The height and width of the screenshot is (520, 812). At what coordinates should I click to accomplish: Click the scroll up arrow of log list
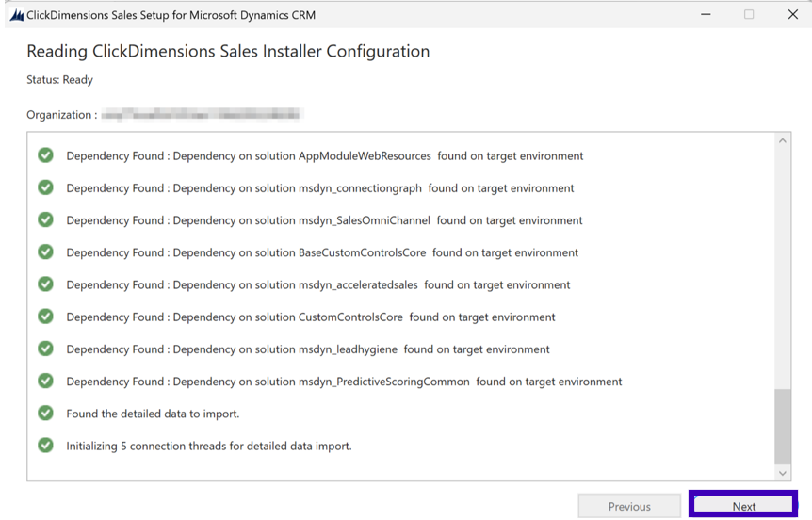tap(783, 141)
